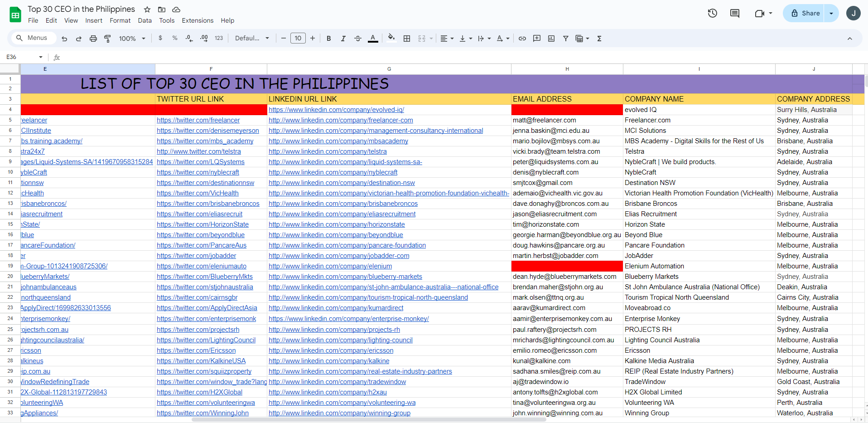Open the text color picker

tap(373, 39)
